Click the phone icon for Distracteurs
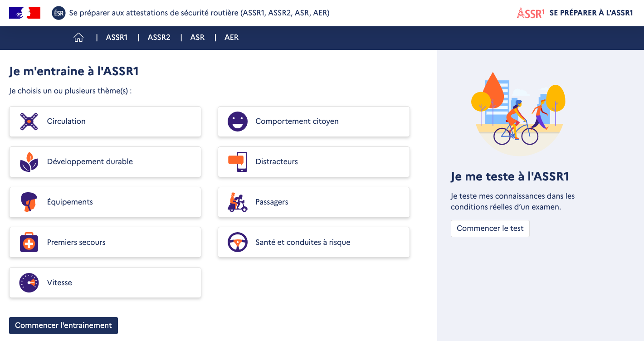 (238, 162)
